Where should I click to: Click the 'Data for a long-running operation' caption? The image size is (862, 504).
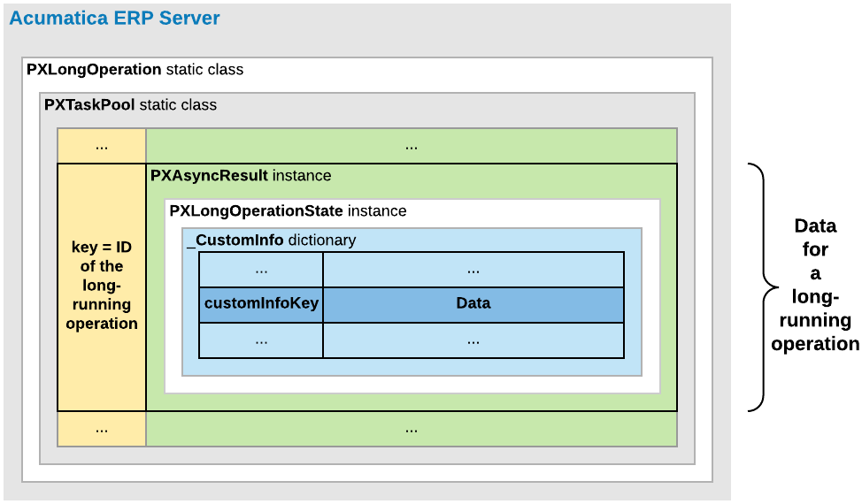click(815, 285)
